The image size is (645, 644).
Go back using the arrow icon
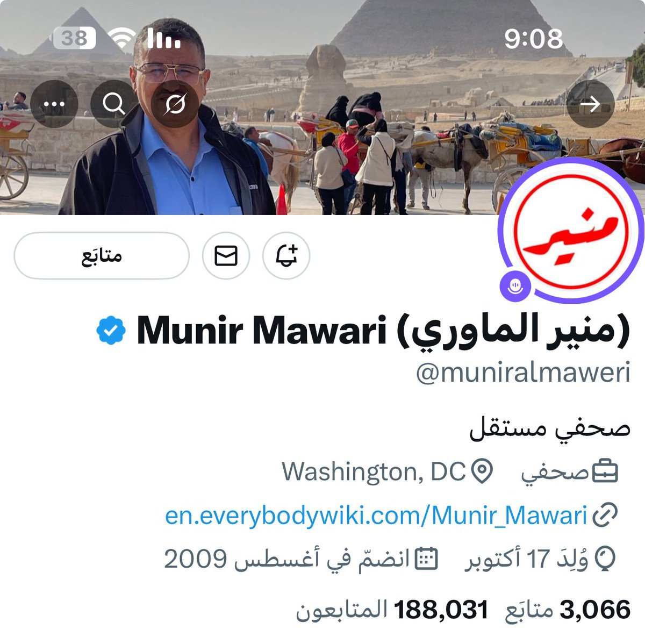pos(591,104)
